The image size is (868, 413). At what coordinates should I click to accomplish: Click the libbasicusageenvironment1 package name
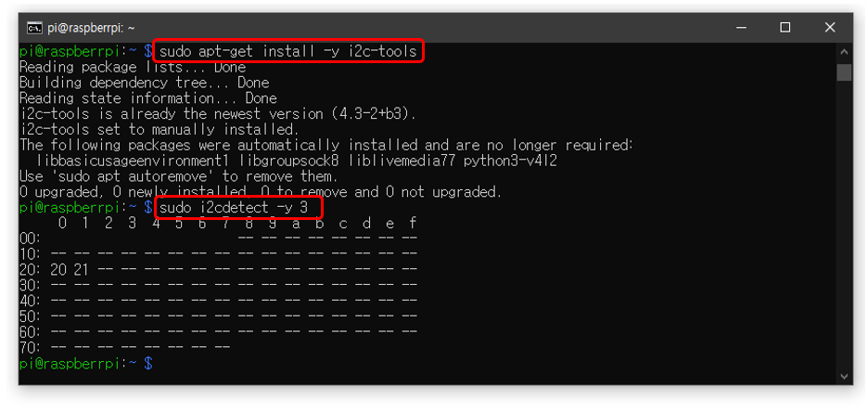(127, 161)
